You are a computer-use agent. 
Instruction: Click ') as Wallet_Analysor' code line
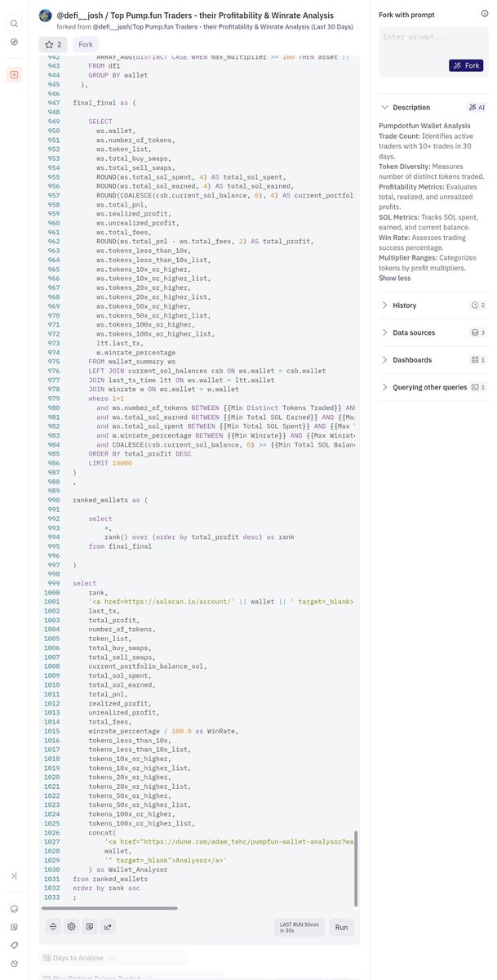point(128,870)
